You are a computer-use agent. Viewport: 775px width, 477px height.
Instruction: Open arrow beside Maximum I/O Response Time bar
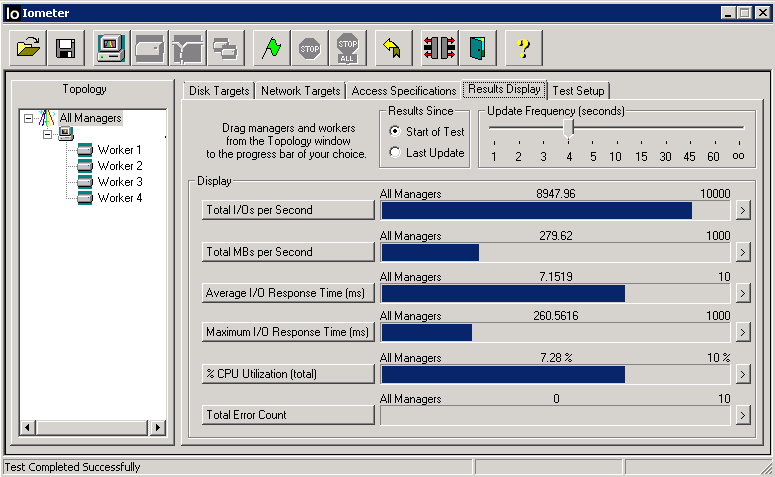click(x=742, y=332)
